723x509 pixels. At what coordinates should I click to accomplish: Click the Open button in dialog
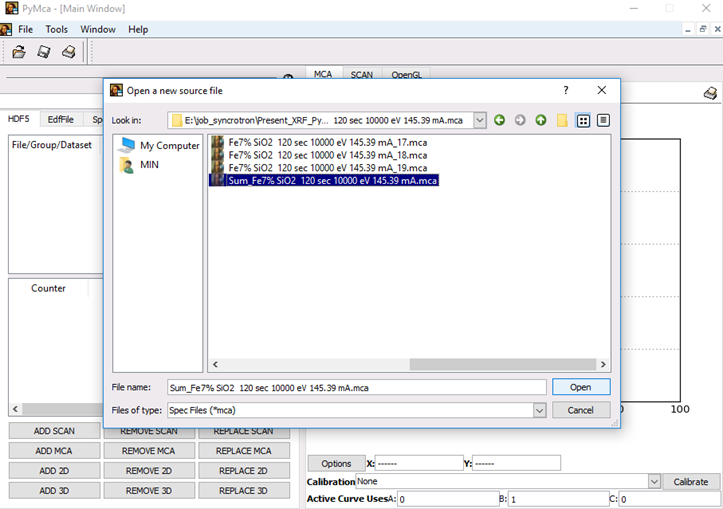pyautogui.click(x=581, y=387)
